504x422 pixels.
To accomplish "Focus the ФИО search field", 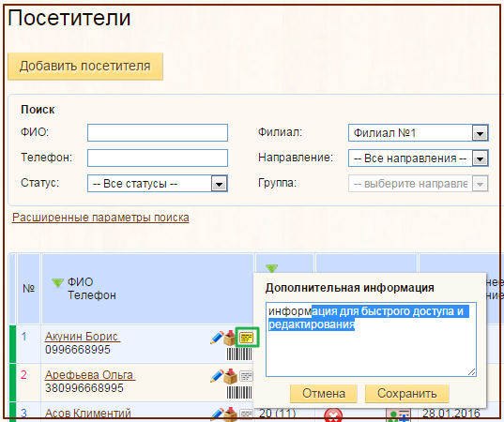I will click(158, 132).
